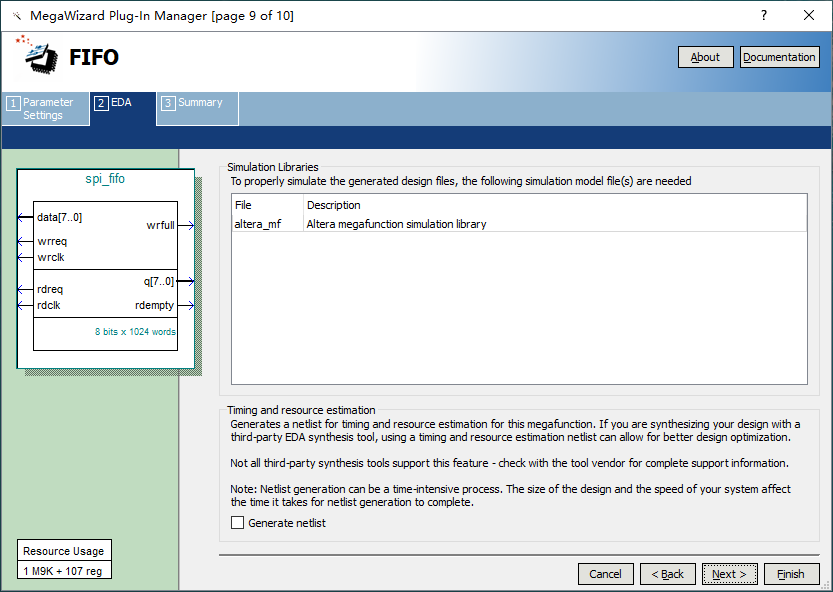The width and height of the screenshot is (833, 592).
Task: Click step 2 number icon beside EDA
Action: 101,103
